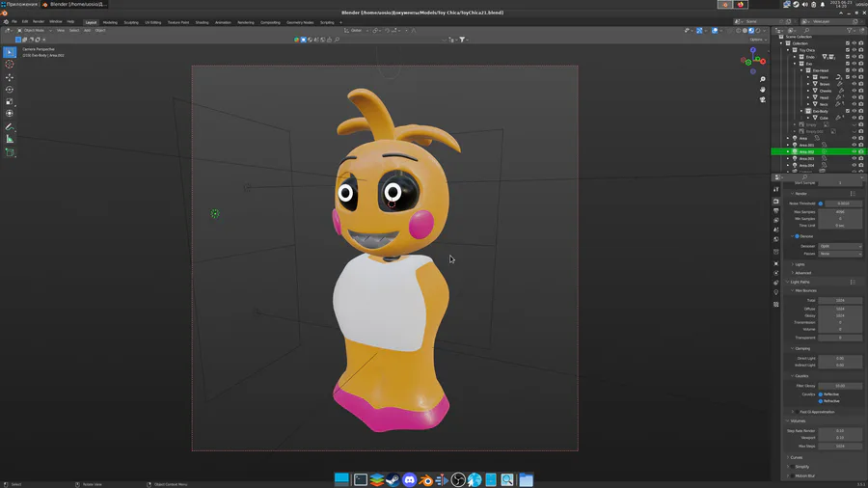
Task: Select the Scale tool
Action: coord(10,102)
